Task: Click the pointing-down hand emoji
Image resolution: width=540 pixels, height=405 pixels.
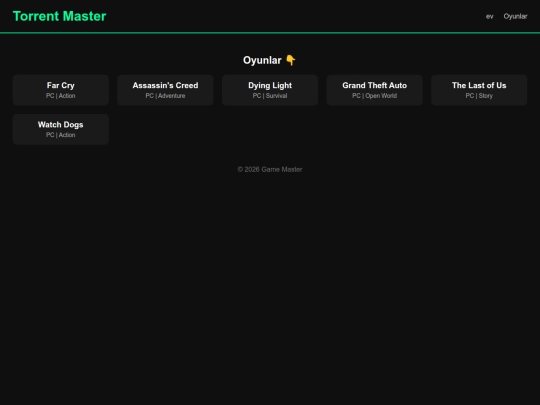Action: (291, 60)
